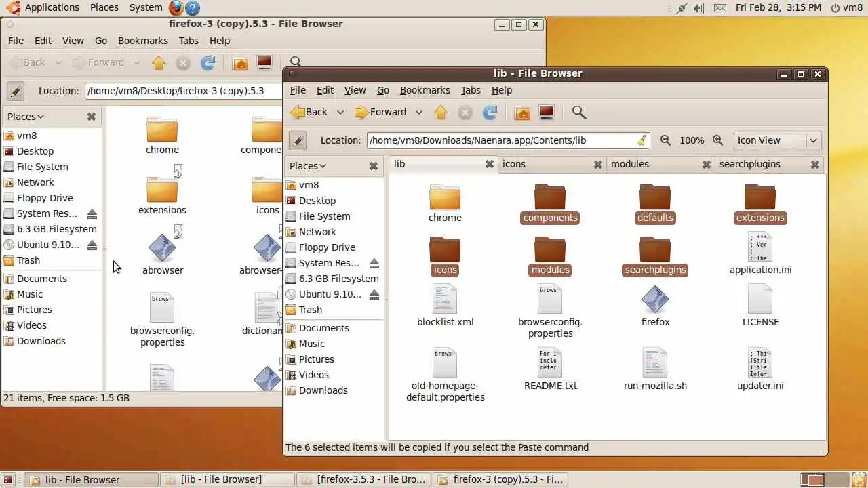
Task: Open the mail indicator in top panel
Action: tap(719, 7)
